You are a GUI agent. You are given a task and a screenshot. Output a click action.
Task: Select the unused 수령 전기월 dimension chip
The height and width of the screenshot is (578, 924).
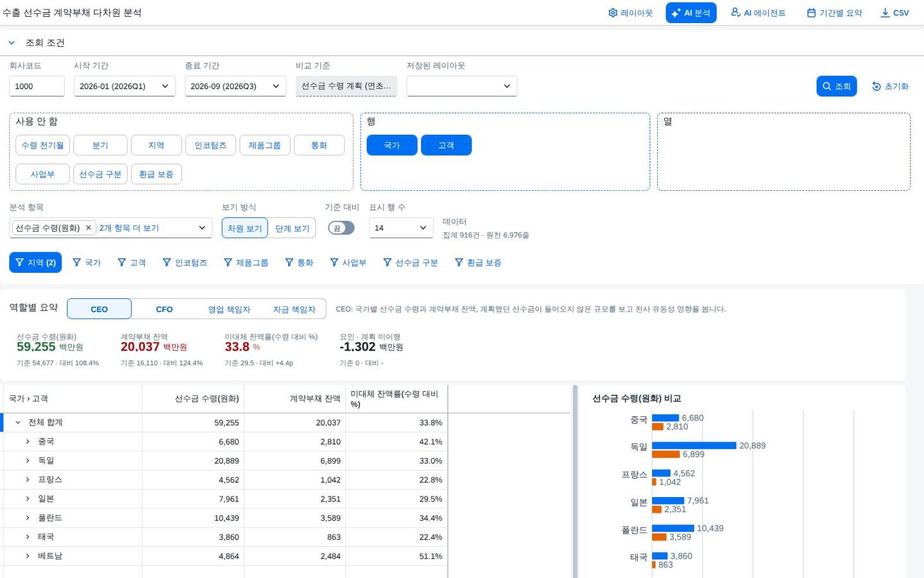coord(43,145)
